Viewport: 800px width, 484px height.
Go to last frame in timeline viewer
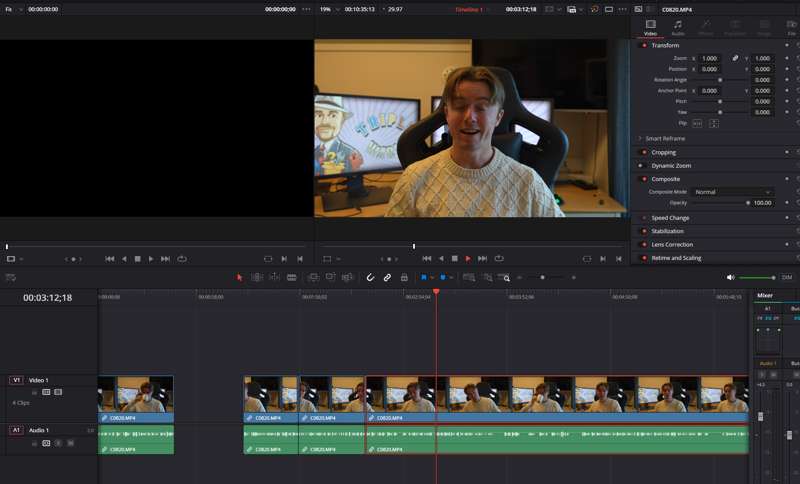[x=482, y=259]
